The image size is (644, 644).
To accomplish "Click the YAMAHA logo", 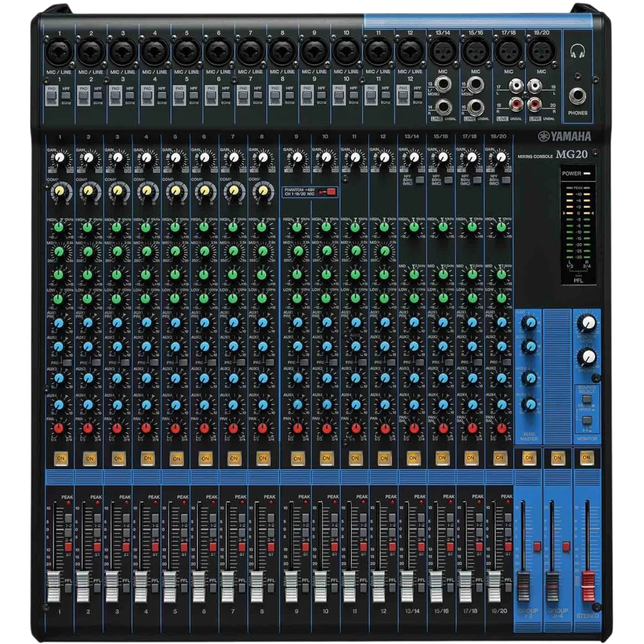I will pyautogui.click(x=565, y=136).
